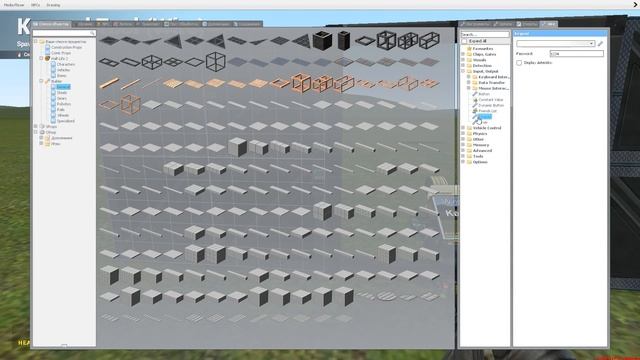Select the tall black hollow box prop
Viewport: 640px width, 360px height.
click(344, 41)
